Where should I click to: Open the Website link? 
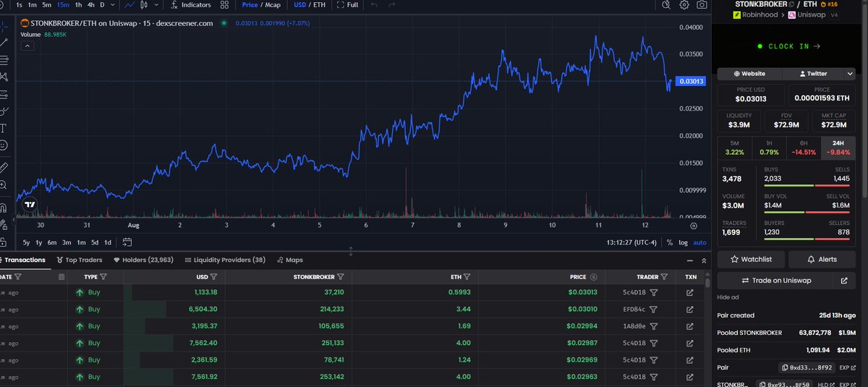click(749, 74)
